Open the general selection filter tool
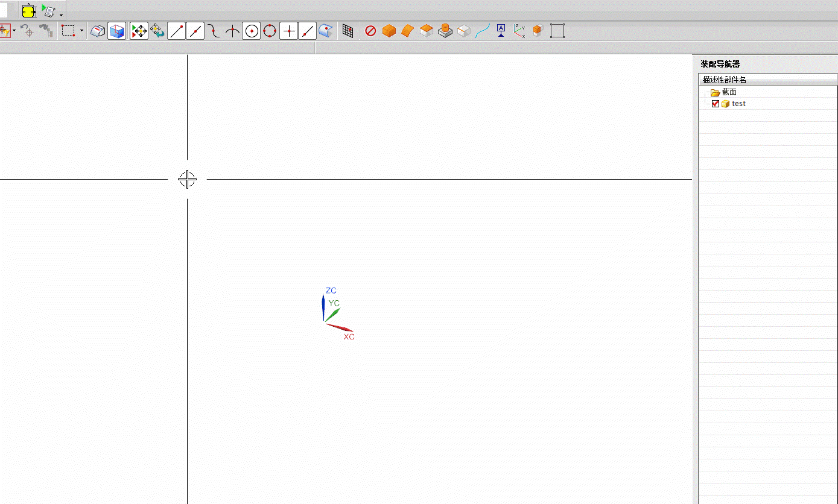The height and width of the screenshot is (504, 838). coord(5,31)
